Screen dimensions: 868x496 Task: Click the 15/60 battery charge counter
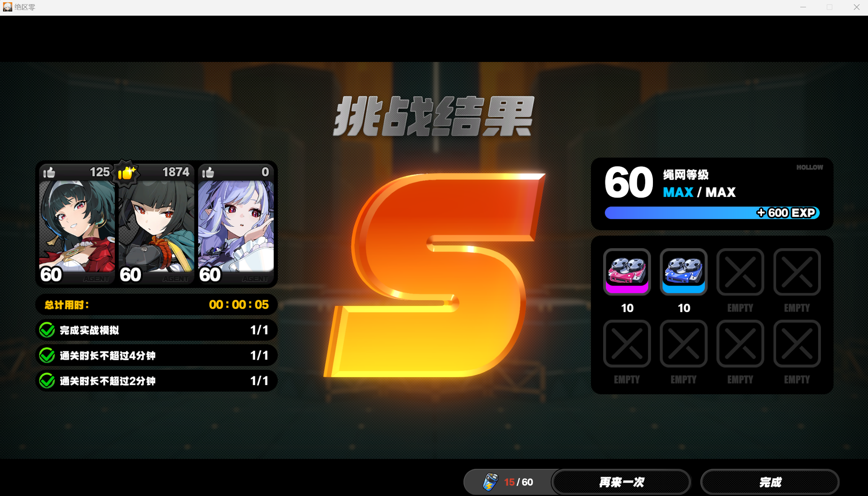click(519, 482)
